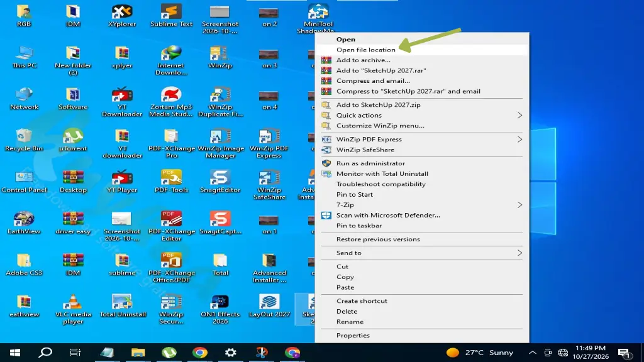This screenshot has width=644, height=362.
Task: Choose Monitor with Total Uninstall
Action: [422, 173]
